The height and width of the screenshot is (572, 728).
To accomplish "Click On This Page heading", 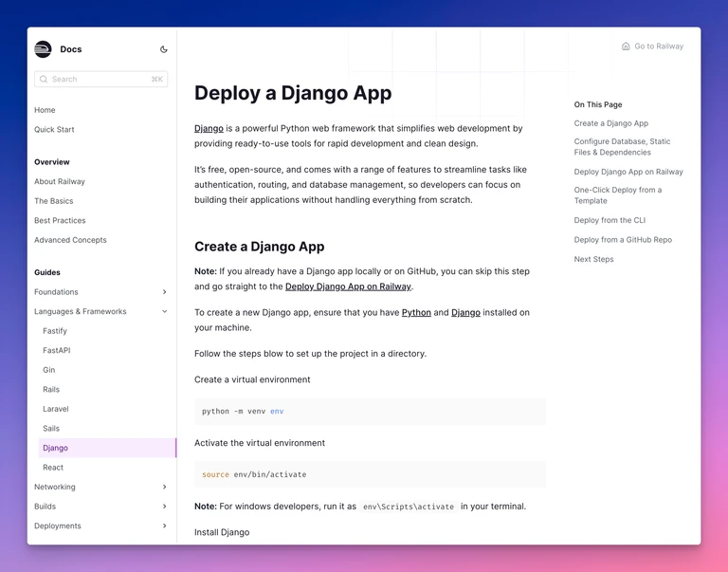I will (x=598, y=105).
